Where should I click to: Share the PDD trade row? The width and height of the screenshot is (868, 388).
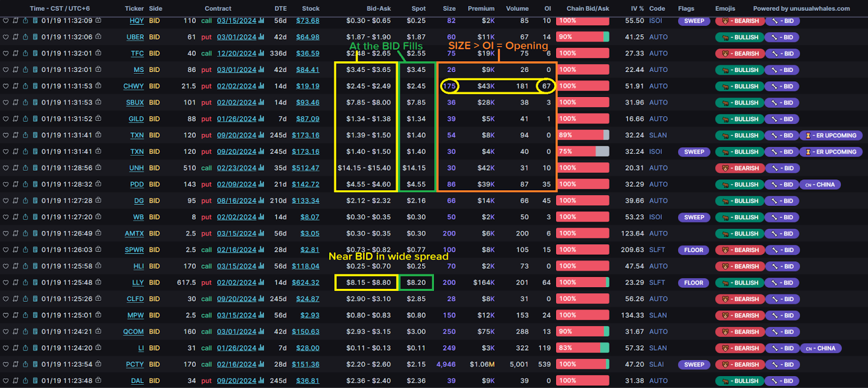tap(25, 184)
